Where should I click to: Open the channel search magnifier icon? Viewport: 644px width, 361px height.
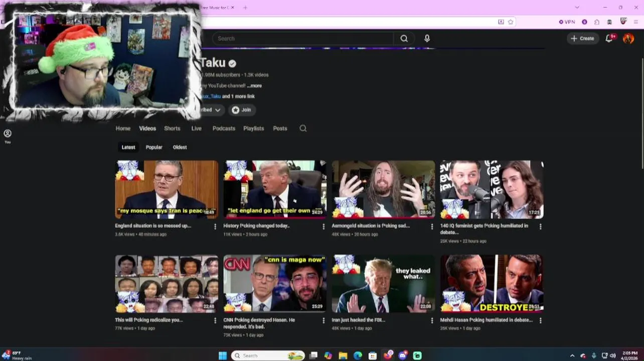click(x=303, y=128)
